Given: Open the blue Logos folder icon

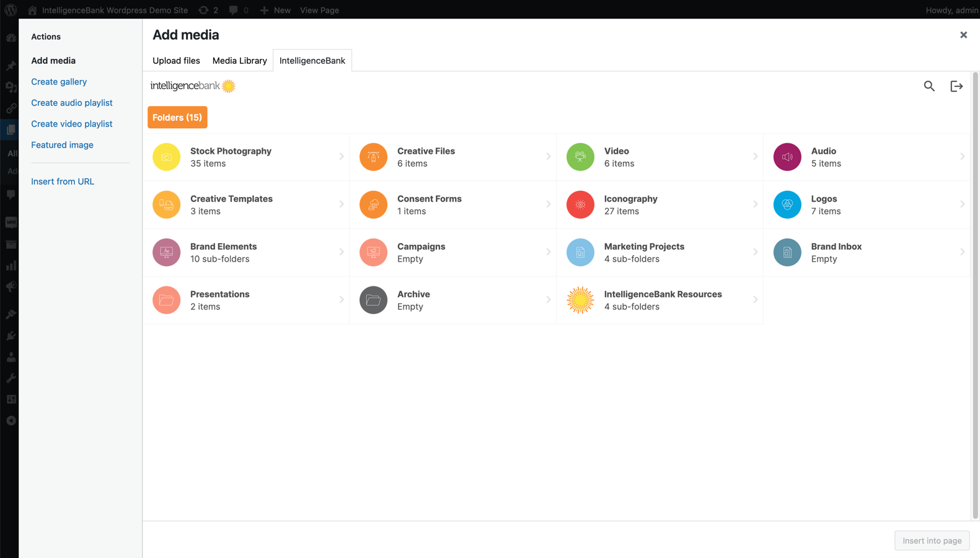Looking at the screenshot, I should (787, 205).
